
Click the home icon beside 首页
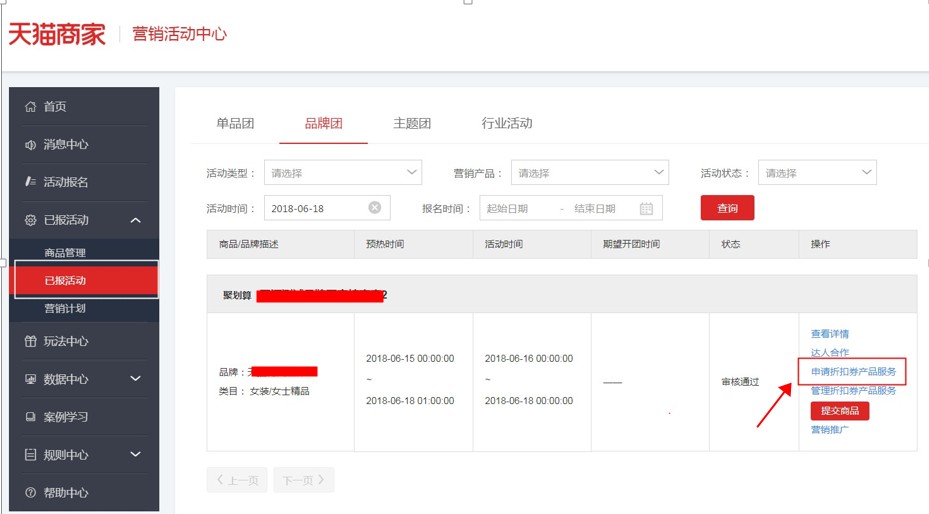pyautogui.click(x=30, y=107)
